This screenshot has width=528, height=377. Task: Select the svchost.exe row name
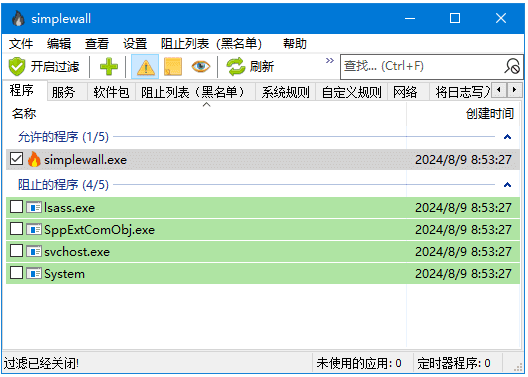(77, 252)
